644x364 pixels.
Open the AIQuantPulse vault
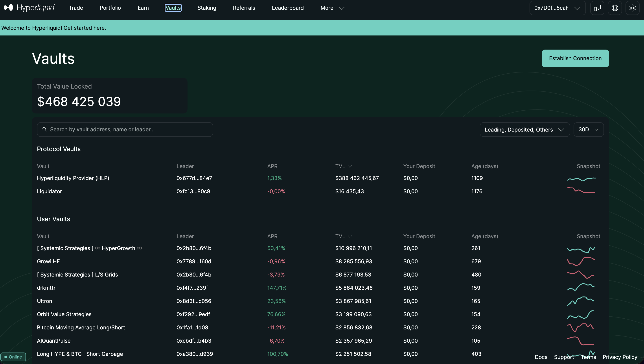click(x=54, y=341)
